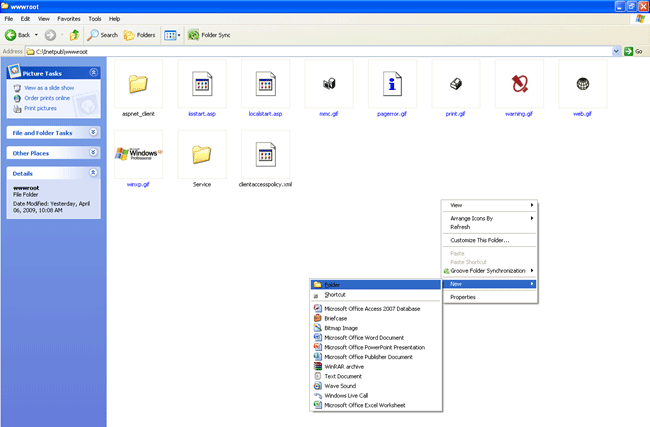Image resolution: width=650 pixels, height=427 pixels.
Task: Open the Views button dropdown arrow
Action: [179, 35]
